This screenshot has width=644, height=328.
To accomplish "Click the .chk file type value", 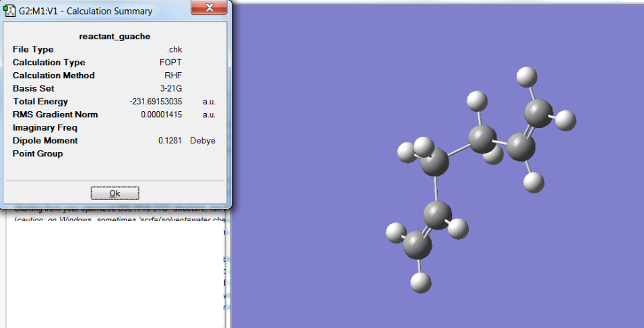I will (174, 49).
